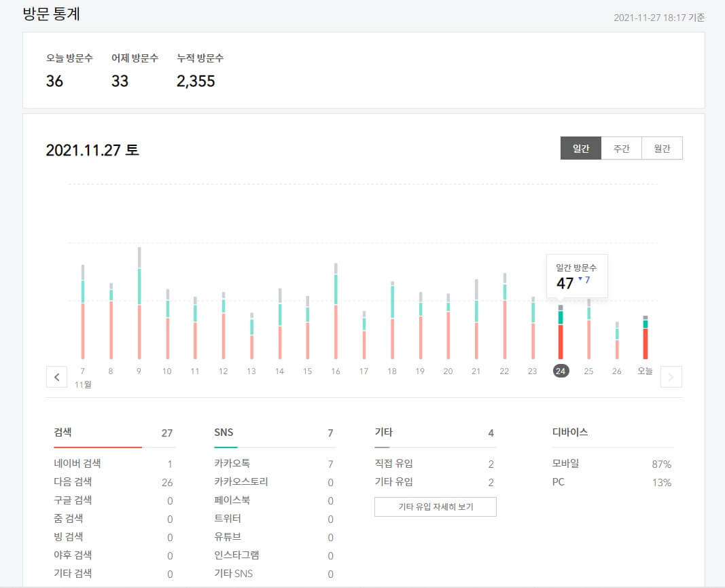Image resolution: width=725 pixels, height=588 pixels.
Task: Navigate to earlier dates with left chart arrow
Action: [x=56, y=377]
